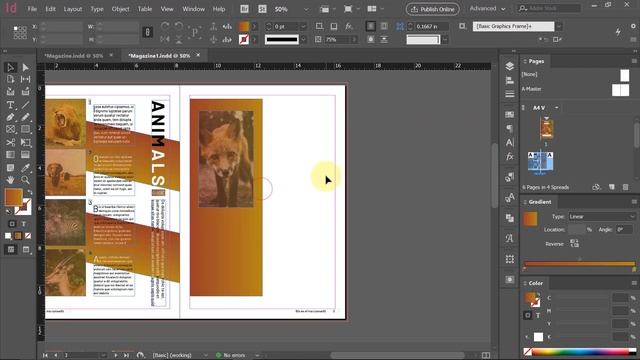Click the fill color swatch in toolbox

(13, 197)
